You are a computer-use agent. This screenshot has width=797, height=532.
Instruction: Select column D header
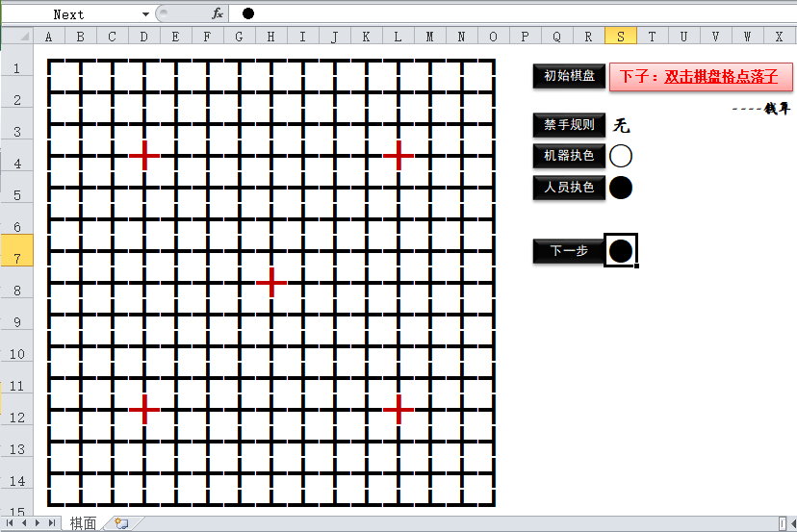[x=144, y=37]
